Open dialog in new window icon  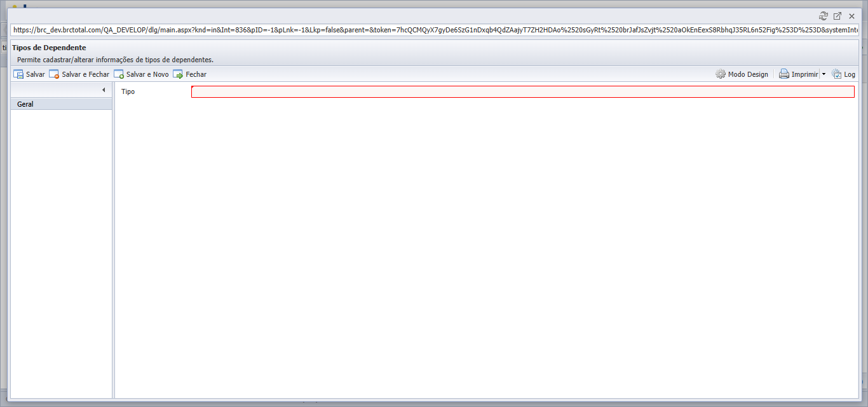click(x=837, y=16)
